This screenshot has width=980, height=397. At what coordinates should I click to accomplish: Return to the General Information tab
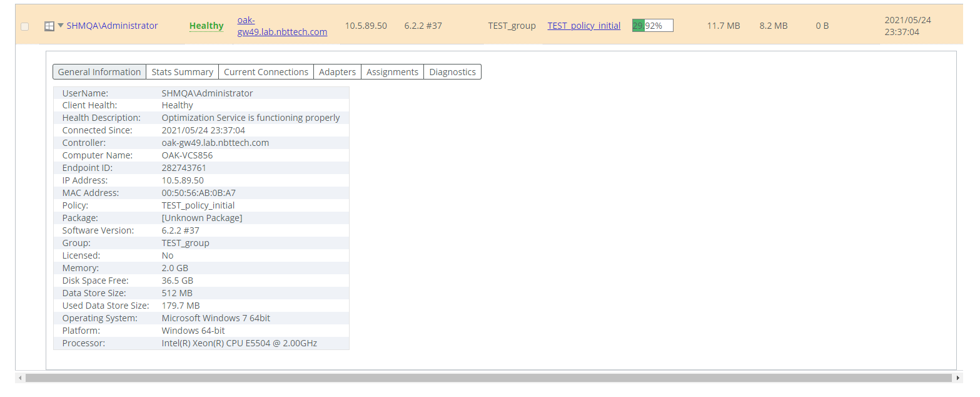pos(99,71)
